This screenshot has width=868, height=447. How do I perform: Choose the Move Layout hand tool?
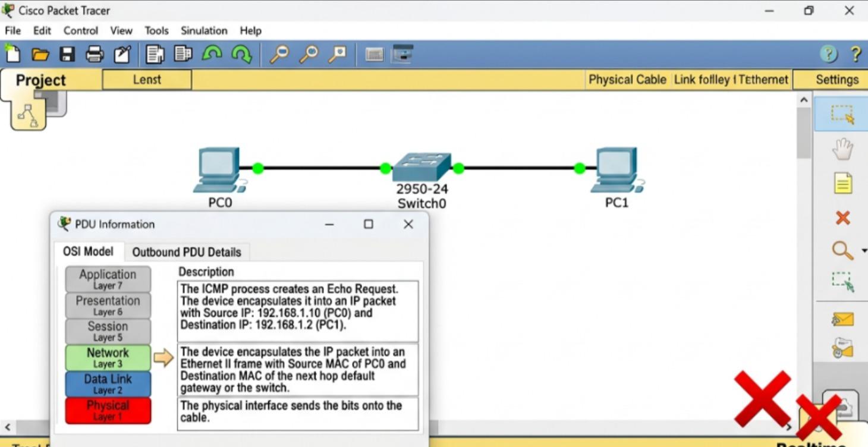click(842, 149)
